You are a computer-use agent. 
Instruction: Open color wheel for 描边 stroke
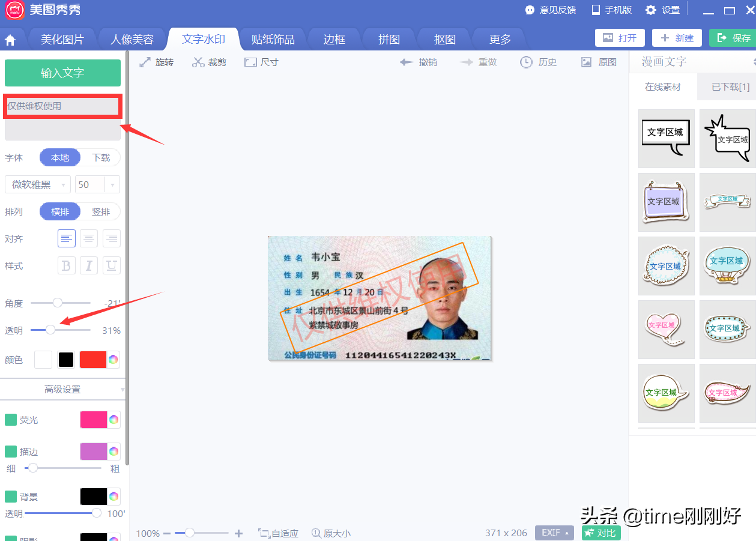pyautogui.click(x=113, y=451)
